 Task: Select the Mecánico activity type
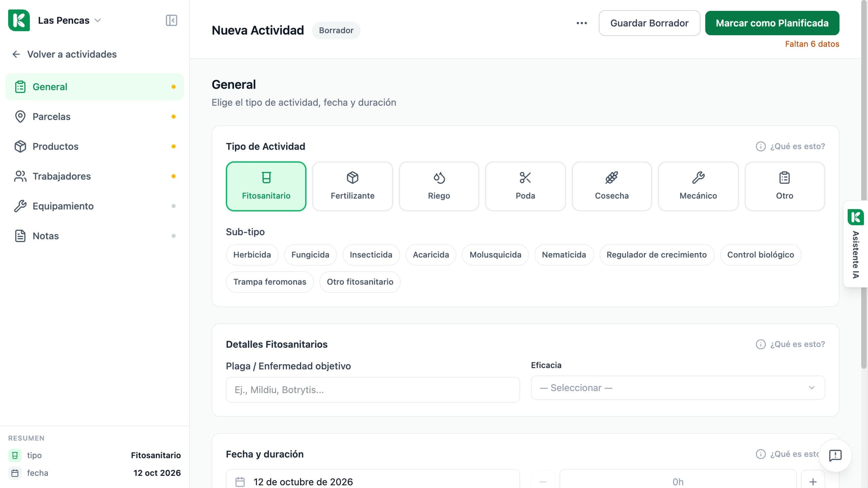(x=698, y=186)
